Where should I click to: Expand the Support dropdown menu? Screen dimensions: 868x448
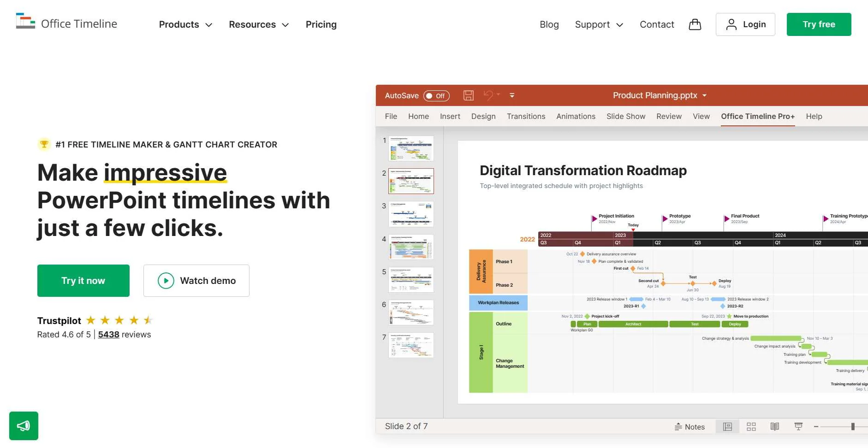tap(599, 24)
